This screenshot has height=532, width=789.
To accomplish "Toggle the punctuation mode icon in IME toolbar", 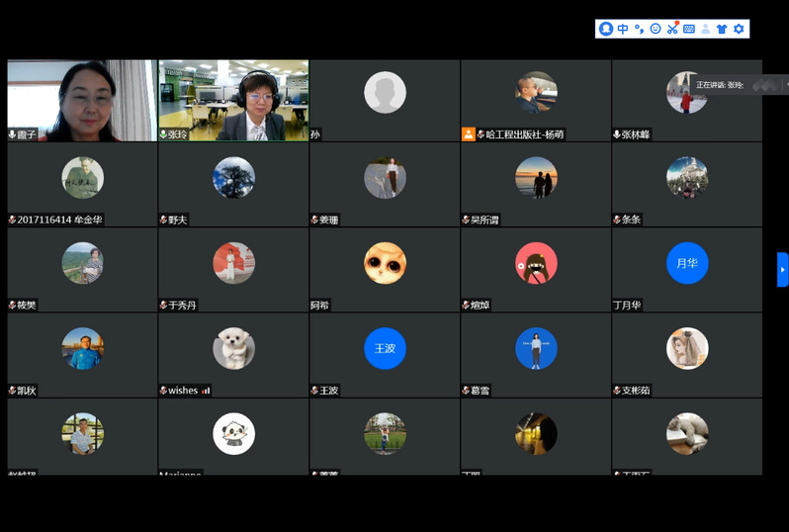I will [639, 29].
